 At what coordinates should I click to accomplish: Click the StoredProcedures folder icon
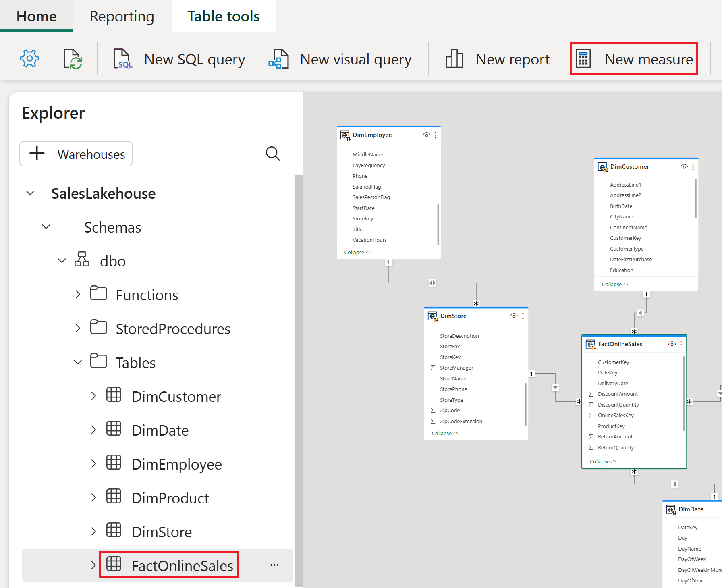coord(98,327)
